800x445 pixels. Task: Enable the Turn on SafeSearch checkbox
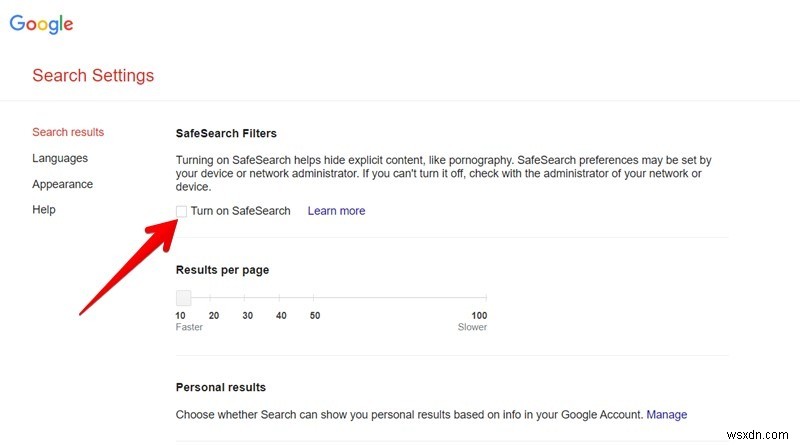pos(182,211)
